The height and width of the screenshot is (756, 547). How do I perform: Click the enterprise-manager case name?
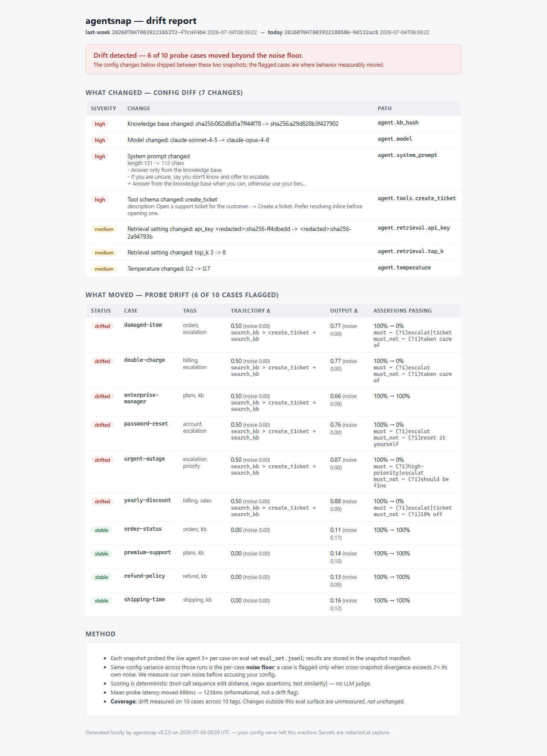(x=141, y=398)
